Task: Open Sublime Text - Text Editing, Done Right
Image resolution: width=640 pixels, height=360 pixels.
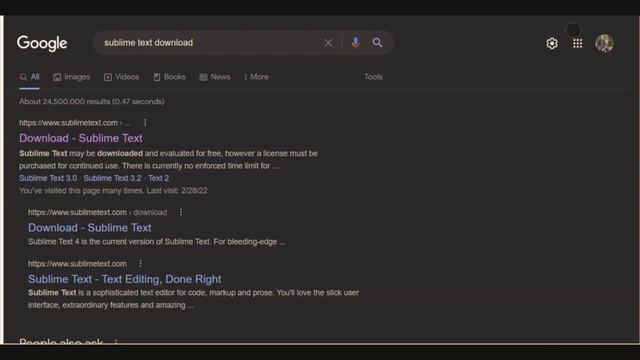Action: (124, 279)
